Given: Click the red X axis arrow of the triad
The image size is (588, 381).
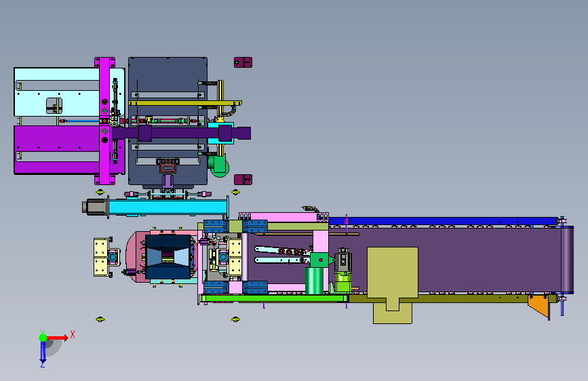Looking at the screenshot, I should 57,338.
